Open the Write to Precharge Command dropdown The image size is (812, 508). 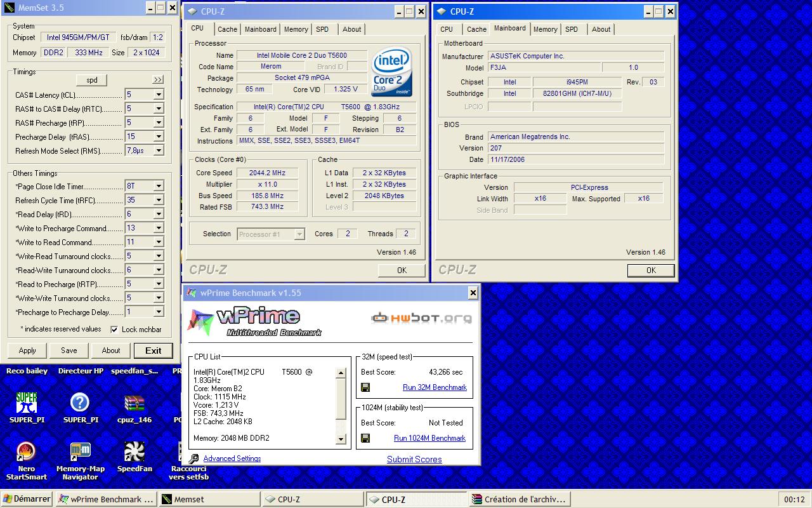tap(159, 228)
